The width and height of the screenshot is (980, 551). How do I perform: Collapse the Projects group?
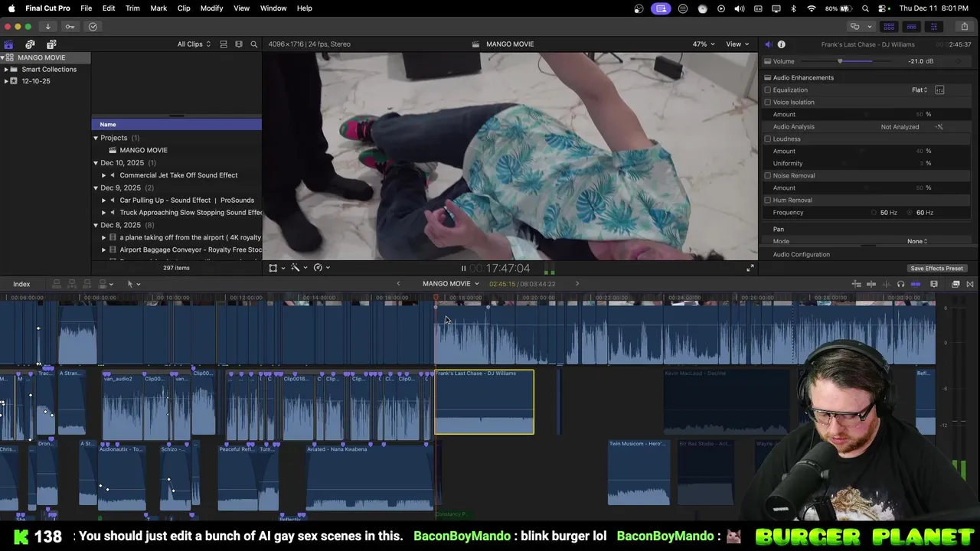[x=96, y=138]
